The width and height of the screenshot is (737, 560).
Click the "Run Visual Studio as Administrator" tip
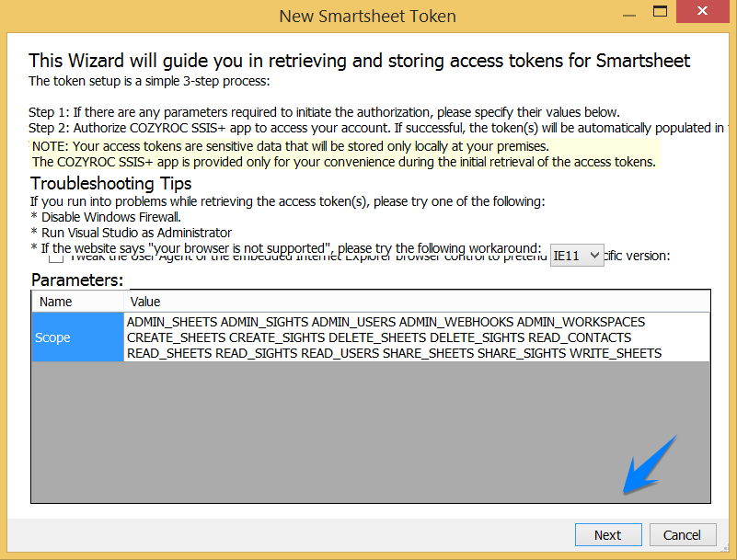(x=132, y=233)
